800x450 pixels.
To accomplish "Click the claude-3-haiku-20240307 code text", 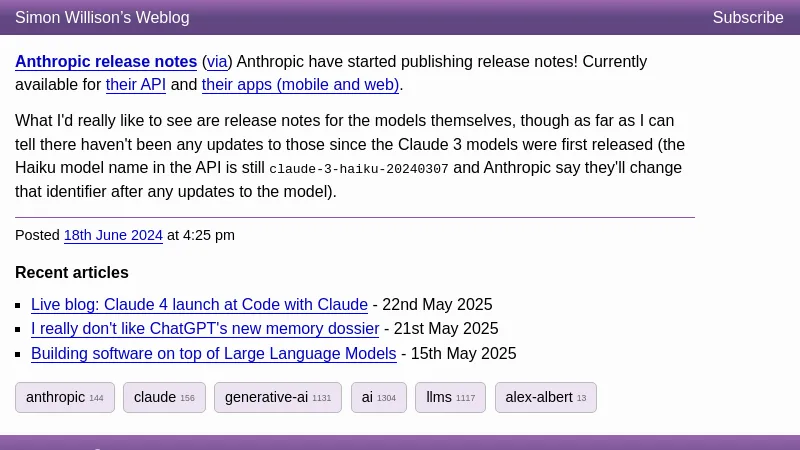I will pos(359,169).
